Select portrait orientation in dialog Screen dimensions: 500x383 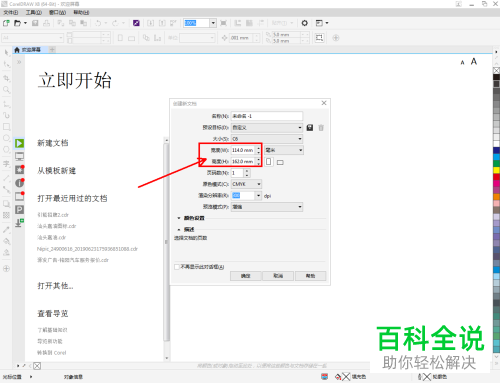(x=269, y=162)
